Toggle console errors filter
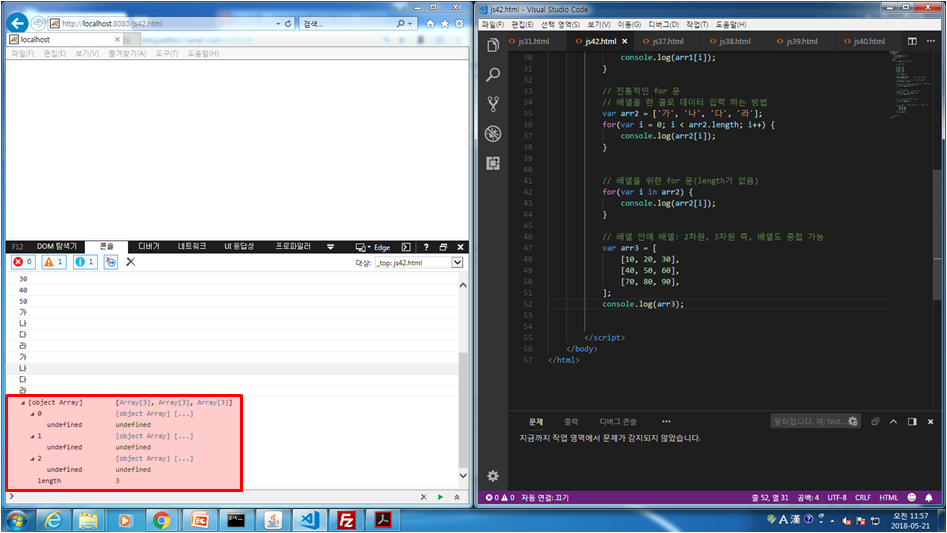The height and width of the screenshot is (533, 947). pos(23,262)
